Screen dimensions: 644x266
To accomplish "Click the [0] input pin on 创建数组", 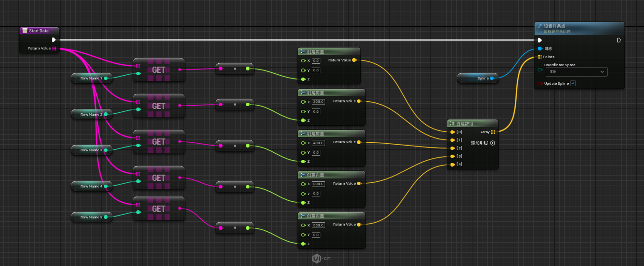I will 452,132.
